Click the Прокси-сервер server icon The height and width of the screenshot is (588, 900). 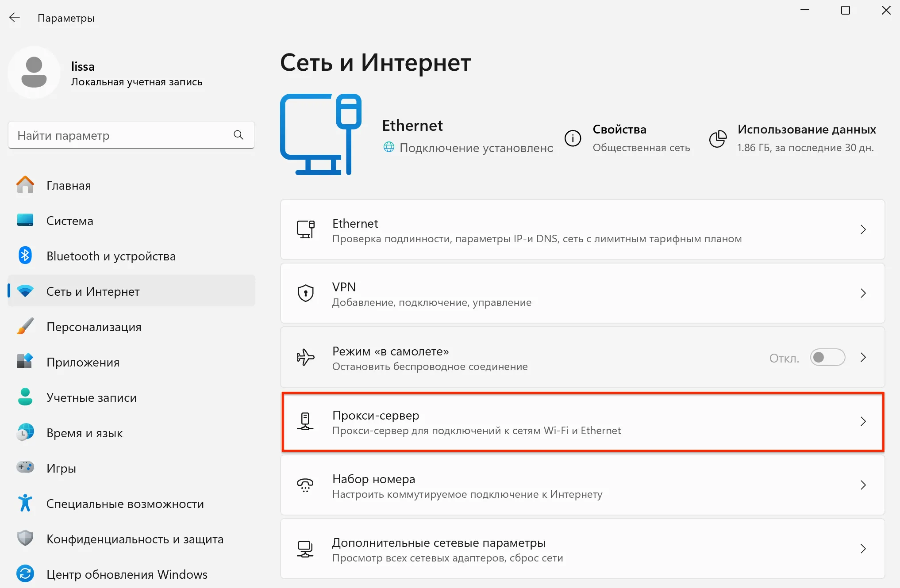(x=305, y=421)
